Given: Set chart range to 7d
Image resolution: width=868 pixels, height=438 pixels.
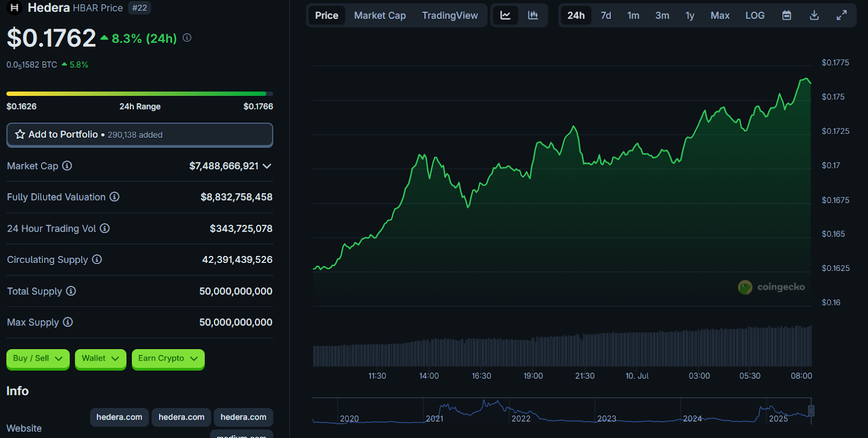Looking at the screenshot, I should [606, 15].
